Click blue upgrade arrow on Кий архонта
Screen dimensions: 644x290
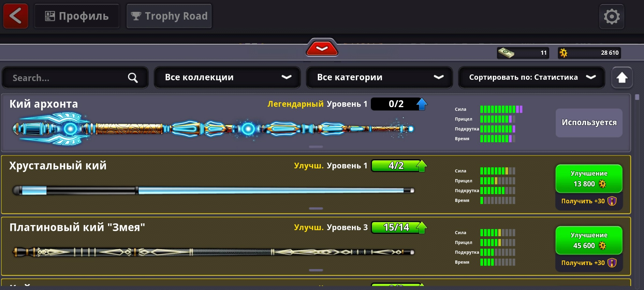(x=422, y=104)
